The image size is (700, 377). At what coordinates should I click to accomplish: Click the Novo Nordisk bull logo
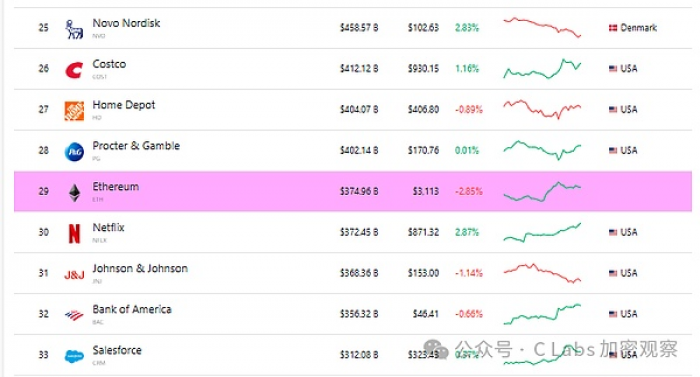(x=74, y=29)
